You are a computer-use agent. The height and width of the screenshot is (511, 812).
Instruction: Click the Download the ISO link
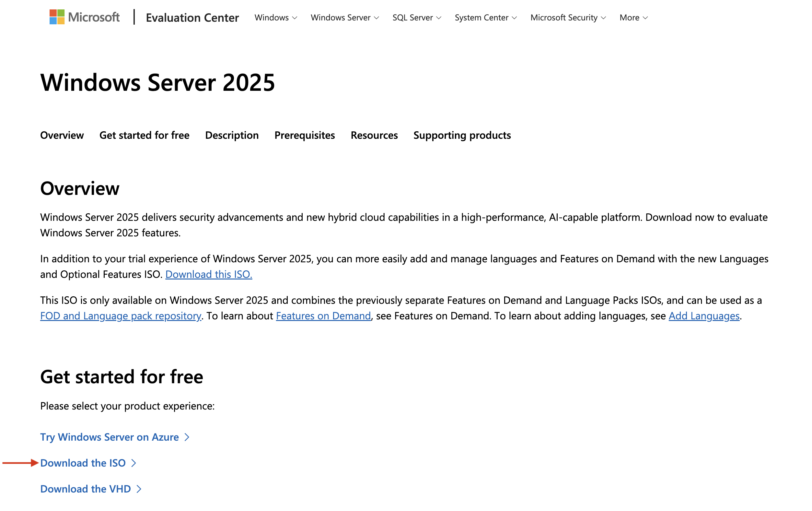[88, 463]
